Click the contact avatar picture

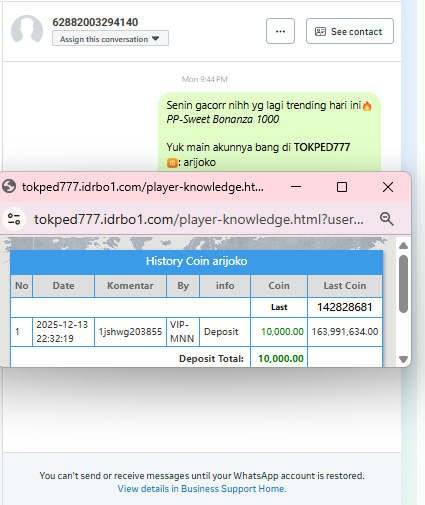[x=27, y=31]
